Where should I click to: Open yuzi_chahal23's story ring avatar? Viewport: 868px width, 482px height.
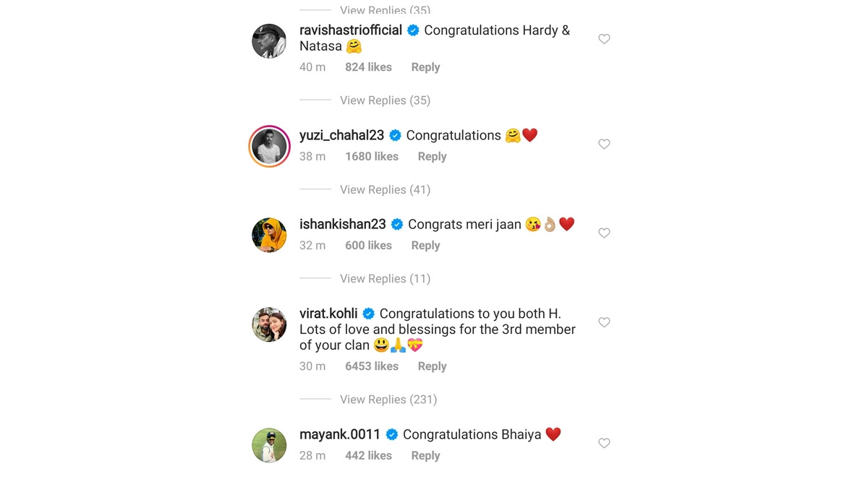point(269,146)
